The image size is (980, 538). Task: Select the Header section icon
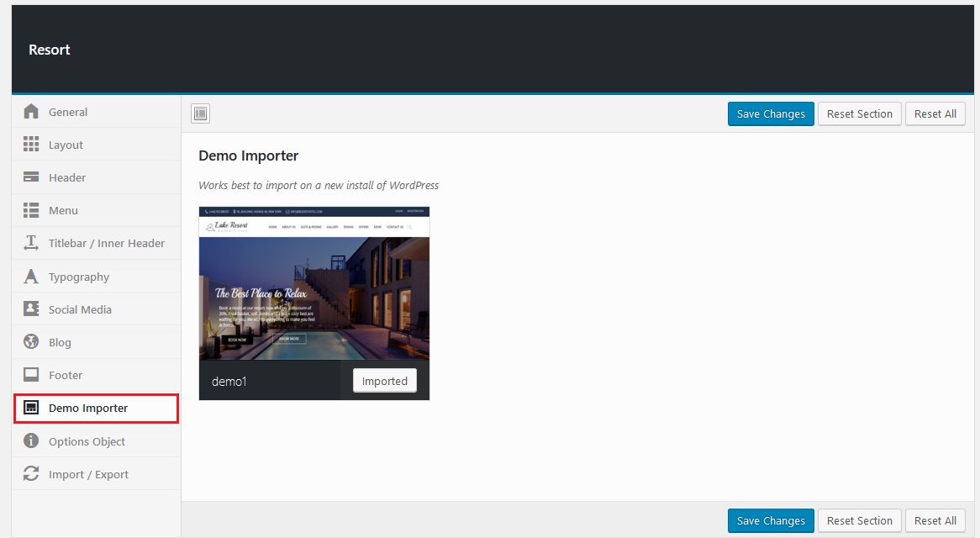point(31,177)
